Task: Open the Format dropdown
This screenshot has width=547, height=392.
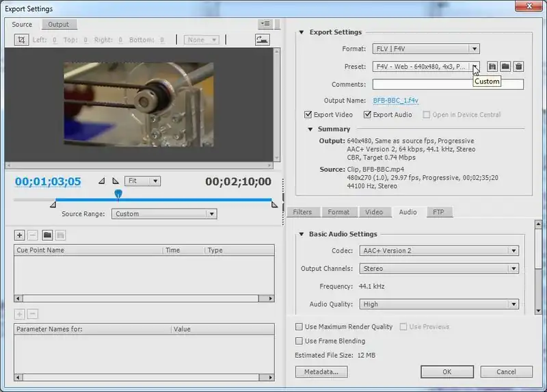Action: [426, 49]
